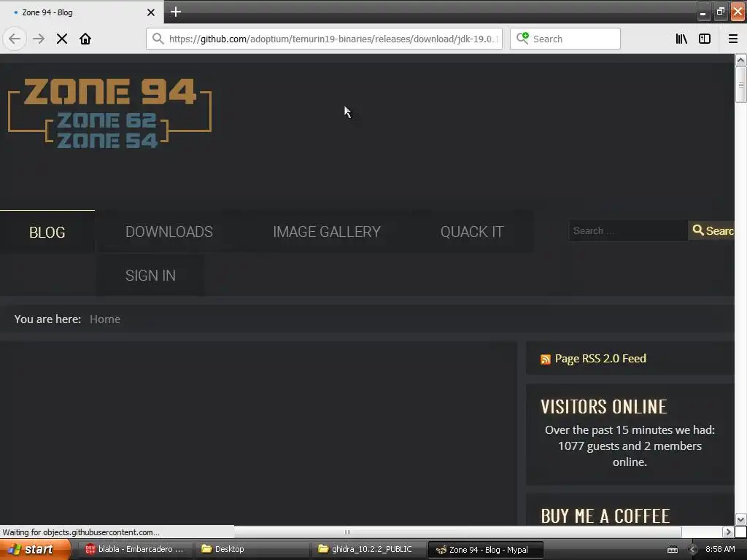The width and height of the screenshot is (747, 560).
Task: Open the Windows start menu
Action: [35, 549]
